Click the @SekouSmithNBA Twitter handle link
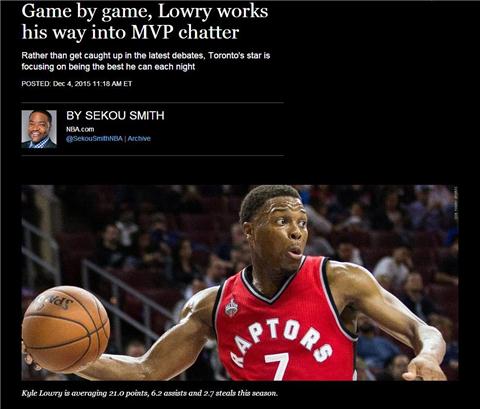Screen dimensions: 480x409 [x=94, y=139]
